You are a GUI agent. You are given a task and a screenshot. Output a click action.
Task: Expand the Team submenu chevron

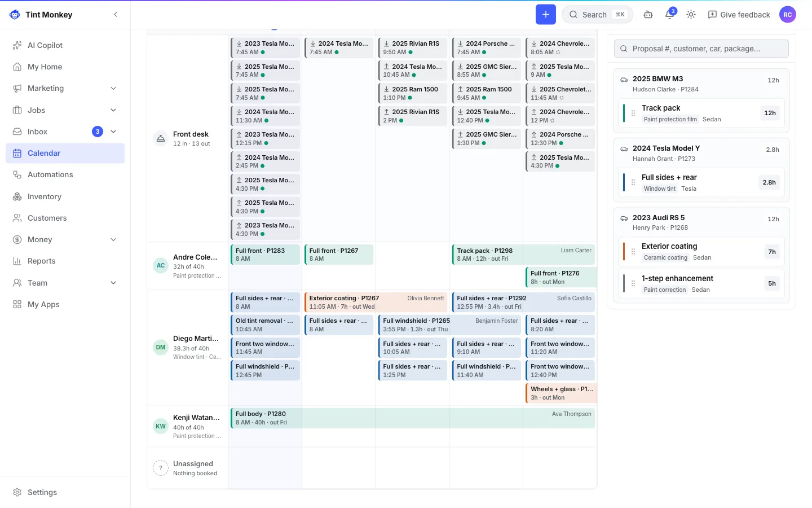tap(113, 283)
